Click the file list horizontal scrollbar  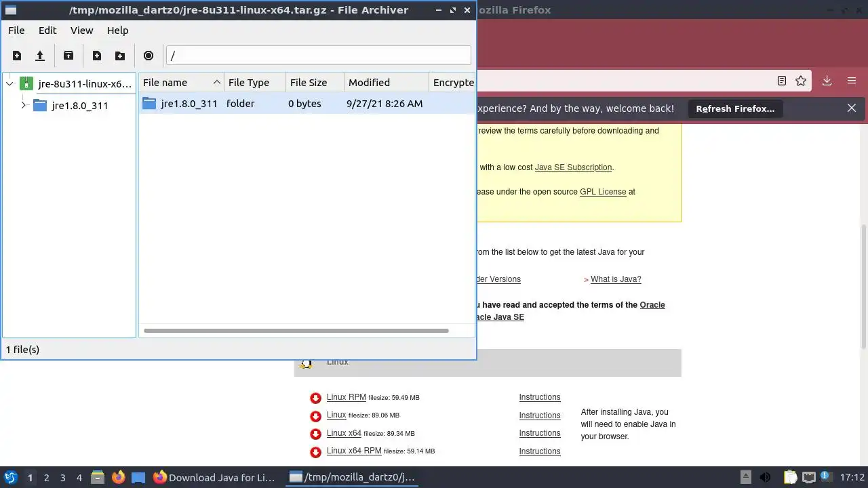pos(296,331)
